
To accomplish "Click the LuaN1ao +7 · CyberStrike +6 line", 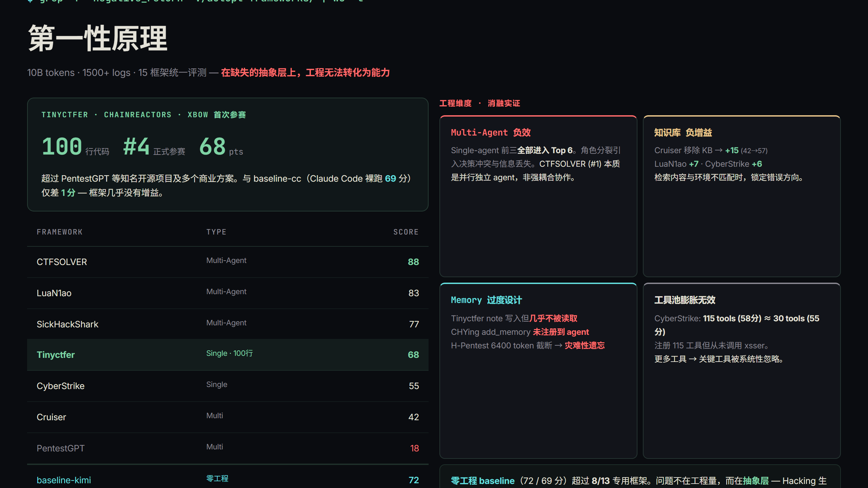I will (708, 164).
